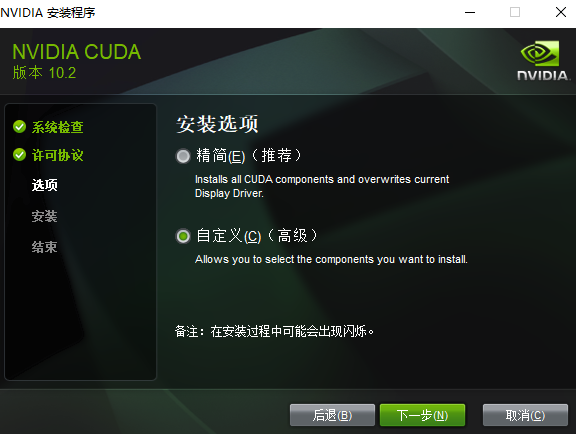
Task: Click the 取消(C) cancel button
Action: (525, 415)
